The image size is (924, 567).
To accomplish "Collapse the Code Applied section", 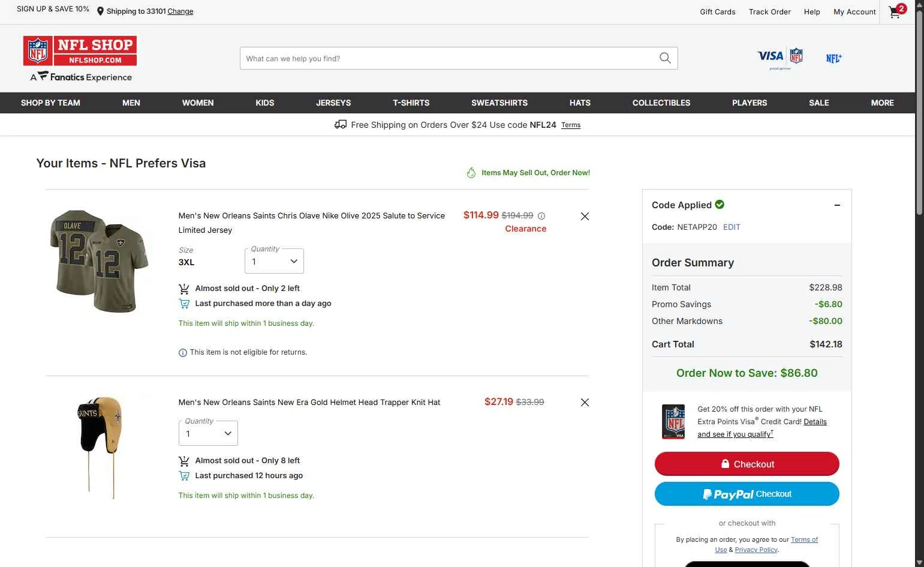I will tap(837, 205).
